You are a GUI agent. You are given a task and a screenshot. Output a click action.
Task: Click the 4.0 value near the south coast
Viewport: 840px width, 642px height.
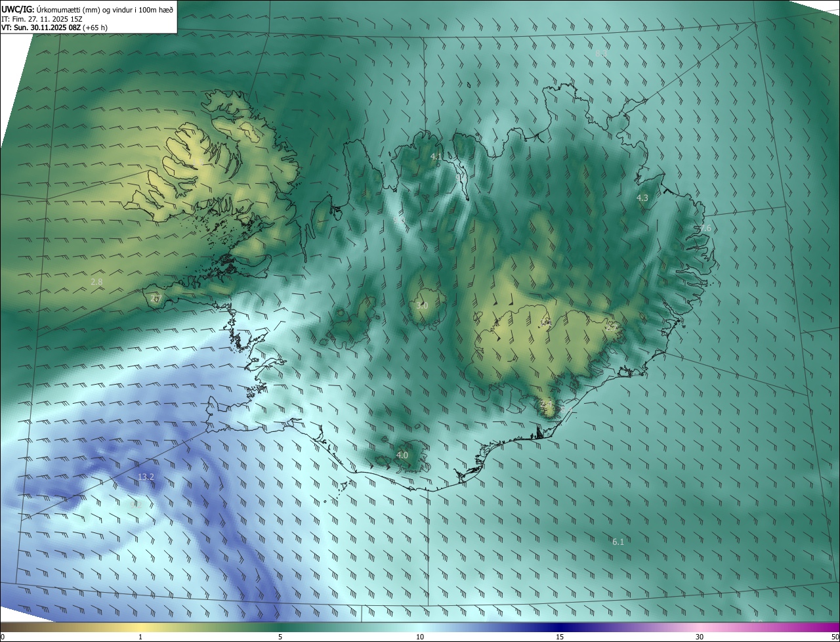point(402,455)
